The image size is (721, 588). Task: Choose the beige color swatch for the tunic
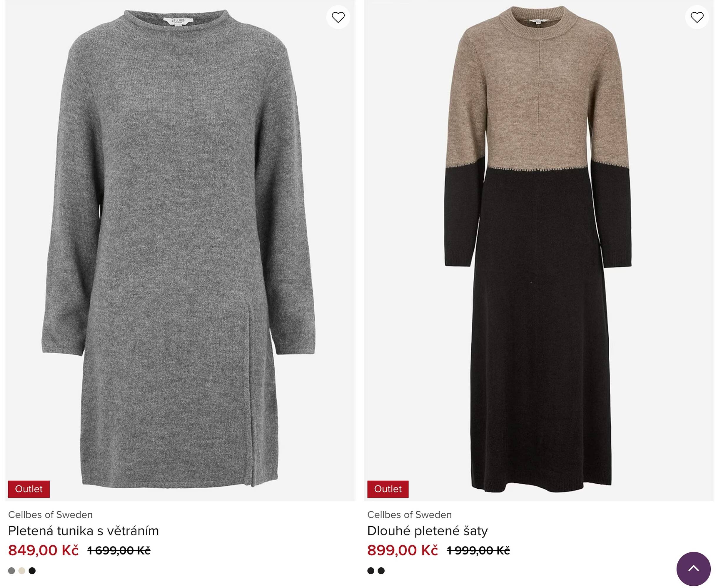point(22,571)
